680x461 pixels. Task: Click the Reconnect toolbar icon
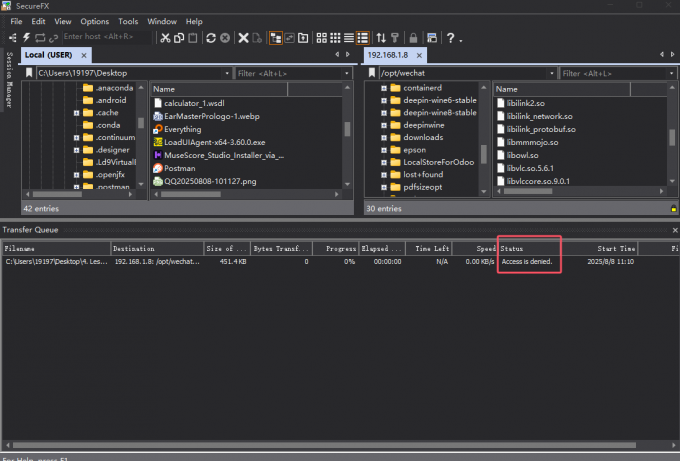tap(40, 38)
